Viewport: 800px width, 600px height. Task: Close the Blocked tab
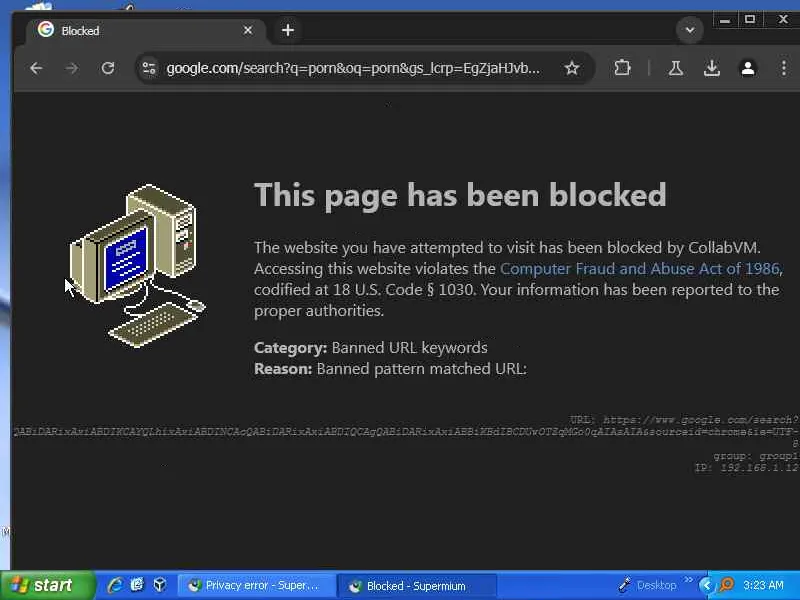(x=248, y=31)
